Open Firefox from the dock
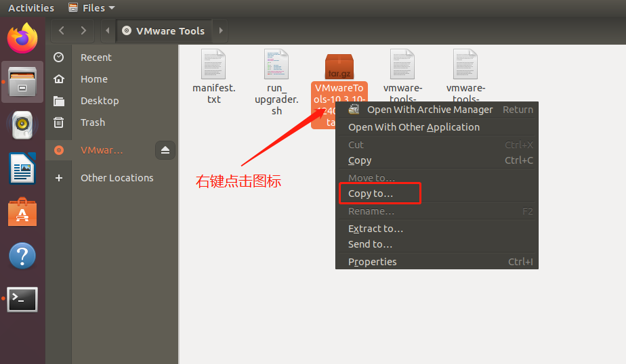 22,38
